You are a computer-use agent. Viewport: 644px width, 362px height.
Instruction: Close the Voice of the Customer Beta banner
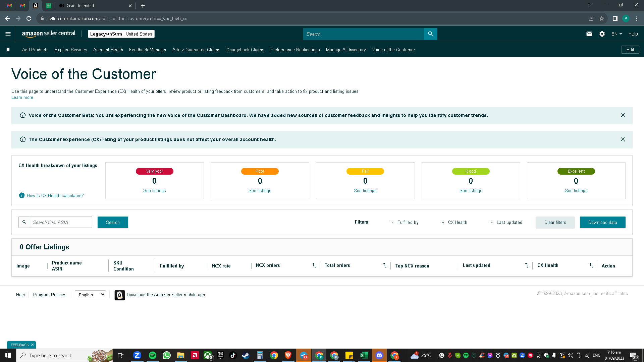(623, 115)
